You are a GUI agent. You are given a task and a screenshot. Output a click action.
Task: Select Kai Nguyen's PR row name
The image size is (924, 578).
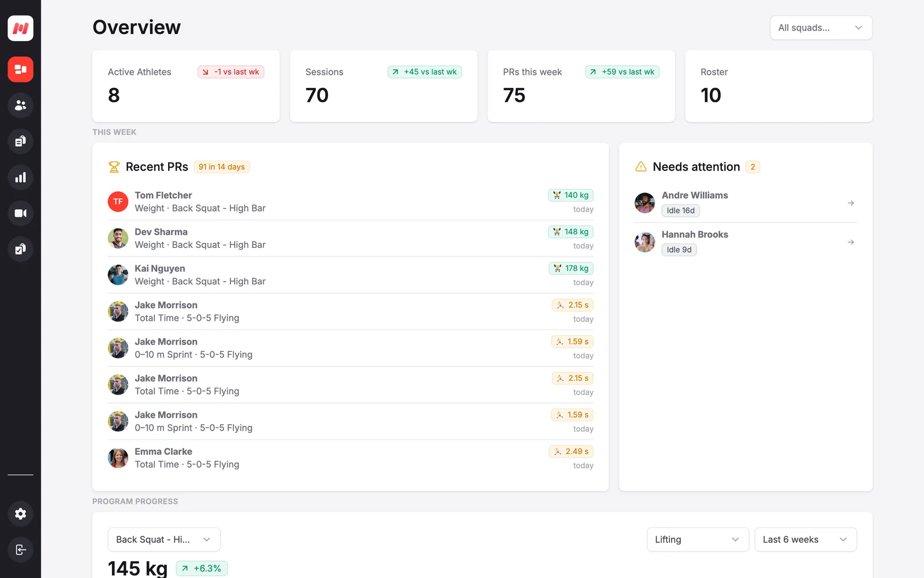coord(160,268)
